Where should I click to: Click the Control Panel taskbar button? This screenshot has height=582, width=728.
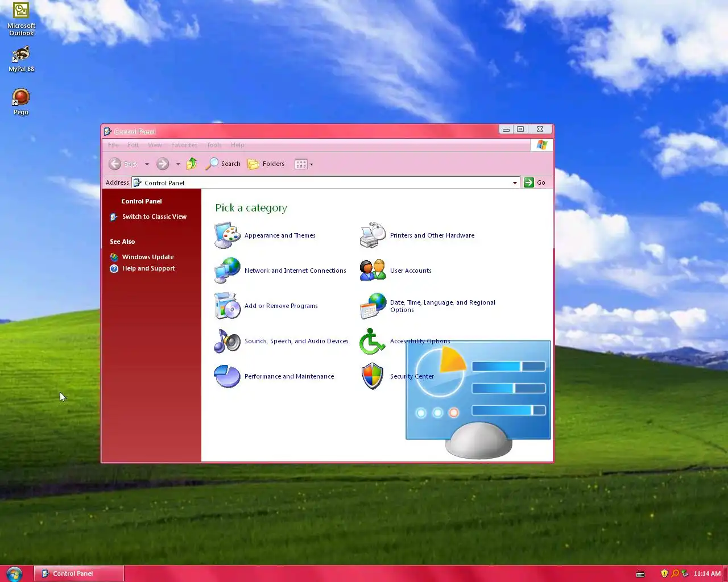tap(79, 573)
